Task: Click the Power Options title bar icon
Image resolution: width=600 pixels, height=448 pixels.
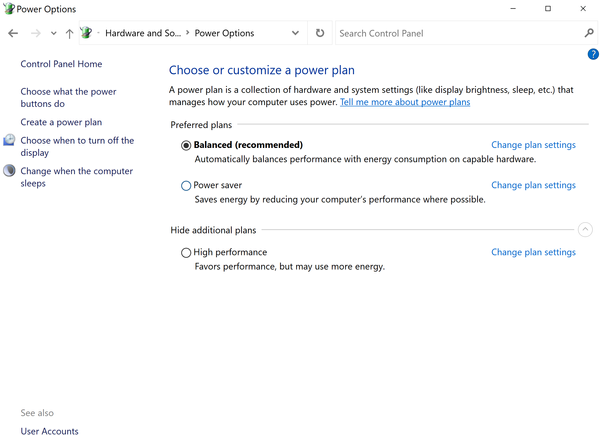Action: click(9, 8)
